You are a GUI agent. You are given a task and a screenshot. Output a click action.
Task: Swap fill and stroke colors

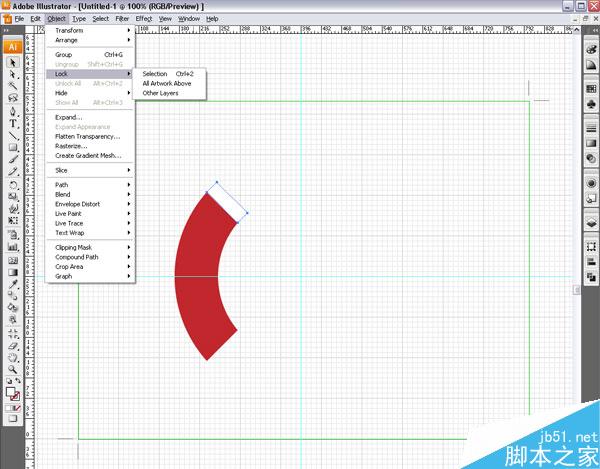[x=18, y=381]
